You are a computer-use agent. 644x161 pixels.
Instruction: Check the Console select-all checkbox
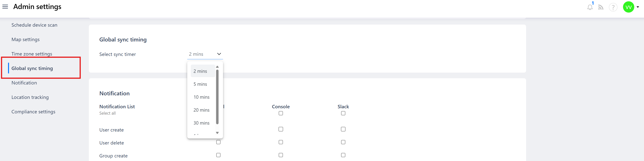click(x=281, y=113)
